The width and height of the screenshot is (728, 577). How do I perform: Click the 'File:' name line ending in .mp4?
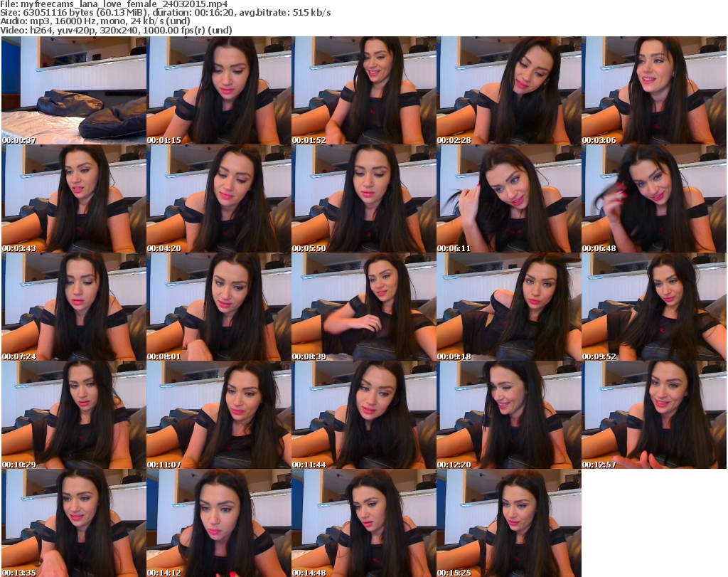(114, 4)
